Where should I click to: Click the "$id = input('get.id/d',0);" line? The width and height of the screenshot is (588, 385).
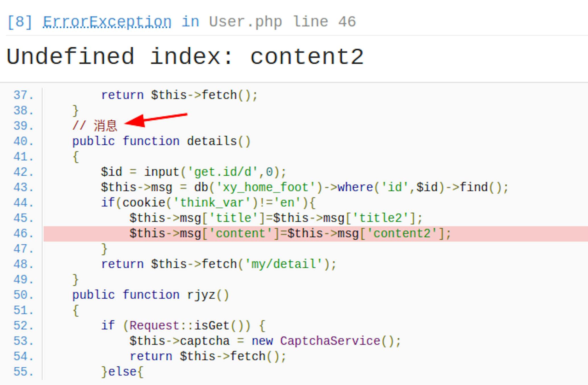point(193,172)
